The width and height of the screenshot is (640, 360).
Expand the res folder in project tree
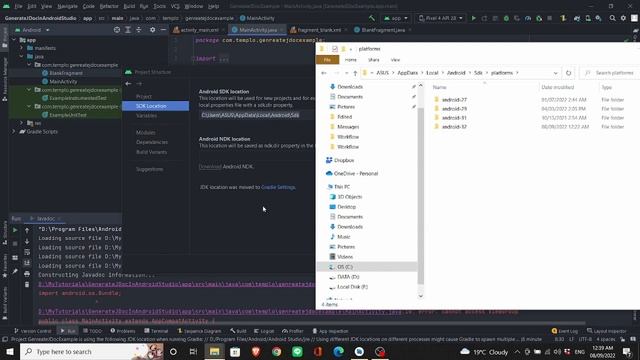[x=22, y=123]
